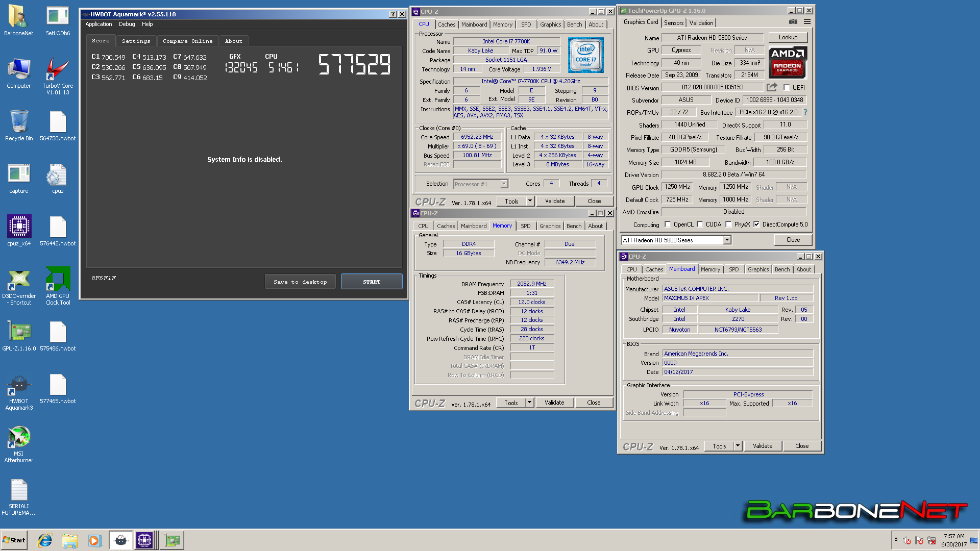This screenshot has height=551, width=980.
Task: Select the 564750.hwbot file icon
Action: point(58,126)
